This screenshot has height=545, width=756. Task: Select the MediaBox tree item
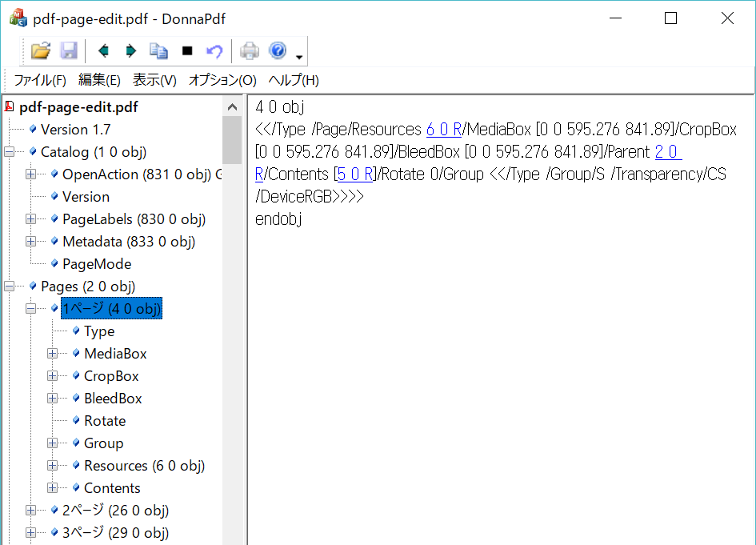(x=115, y=354)
